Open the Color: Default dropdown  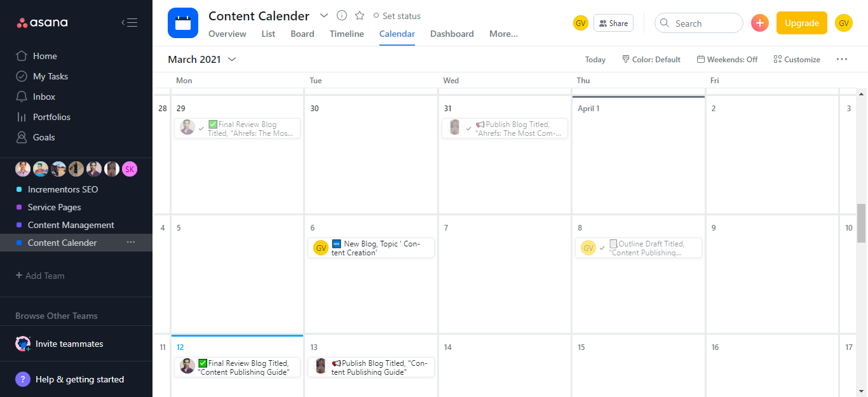pyautogui.click(x=651, y=59)
